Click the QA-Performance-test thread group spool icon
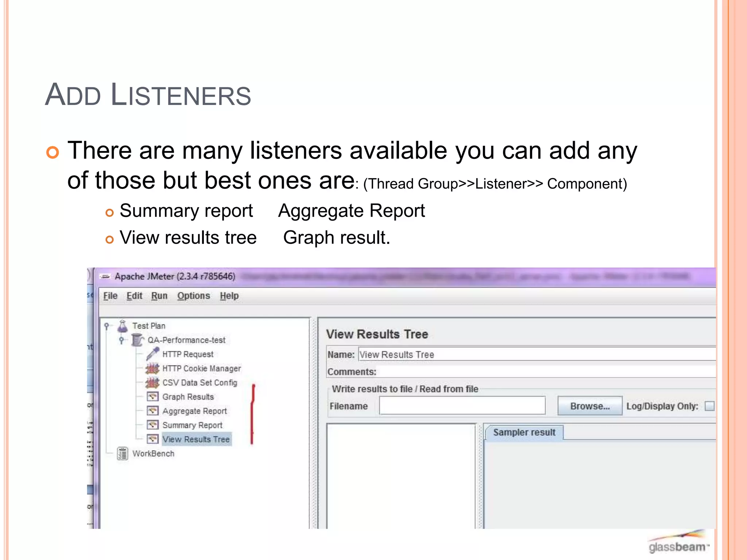The image size is (747, 560). 138,340
